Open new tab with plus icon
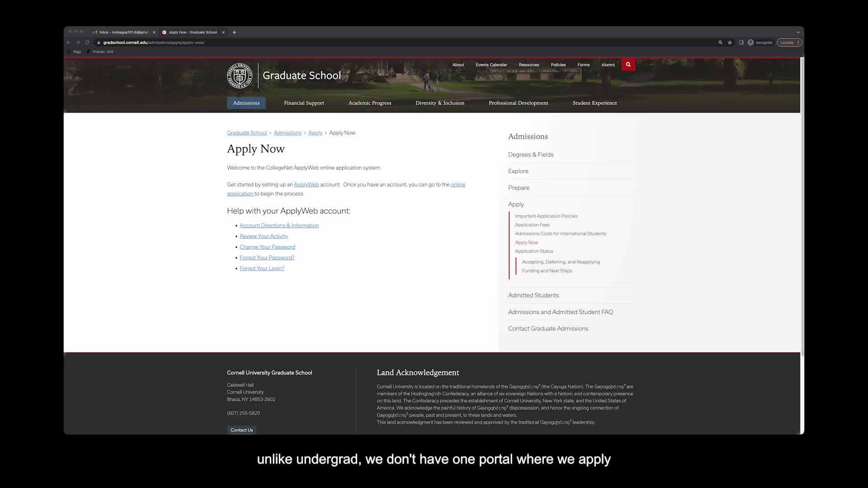The height and width of the screenshot is (488, 868). [x=234, y=32]
